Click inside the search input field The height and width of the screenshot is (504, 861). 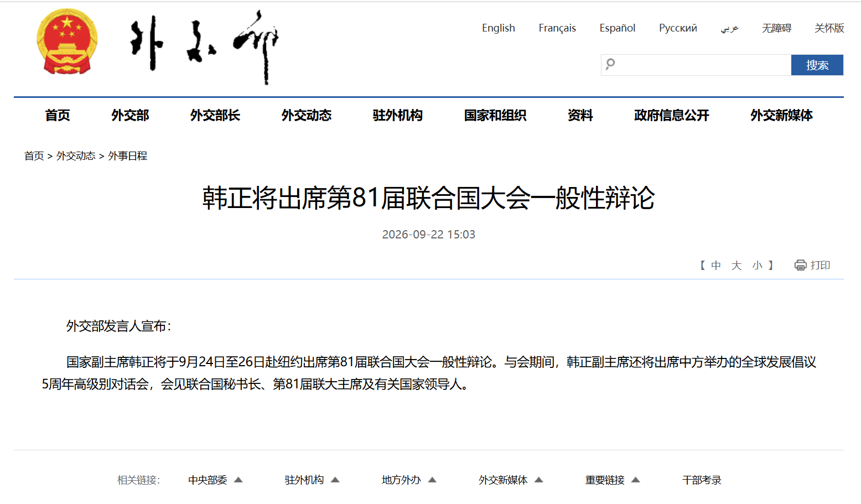tap(703, 65)
